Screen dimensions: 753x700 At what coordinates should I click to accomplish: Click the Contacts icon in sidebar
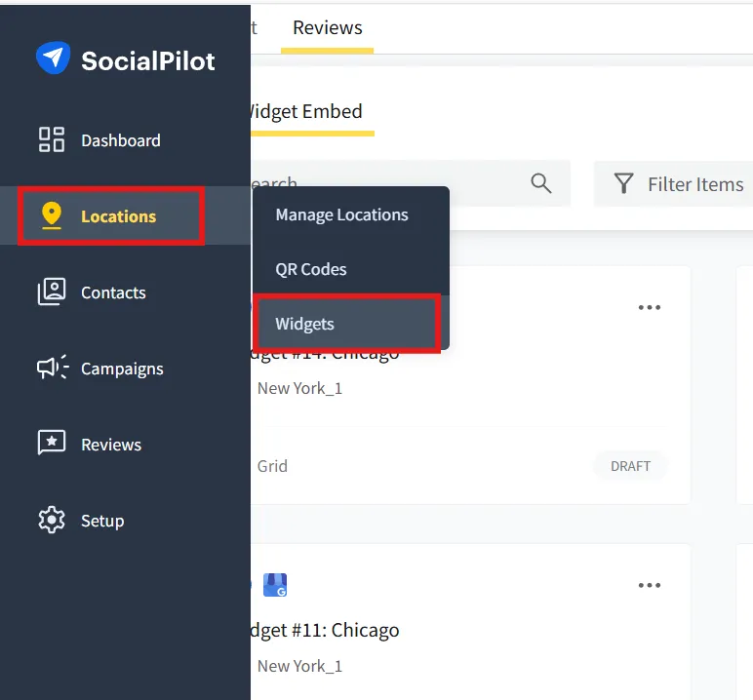(52, 292)
